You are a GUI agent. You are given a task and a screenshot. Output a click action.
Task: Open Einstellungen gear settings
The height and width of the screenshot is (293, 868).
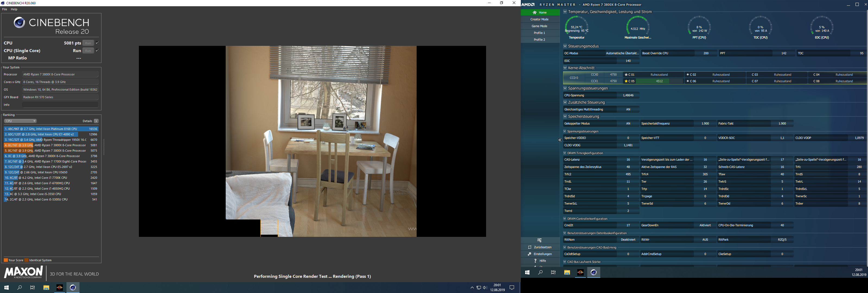click(530, 254)
